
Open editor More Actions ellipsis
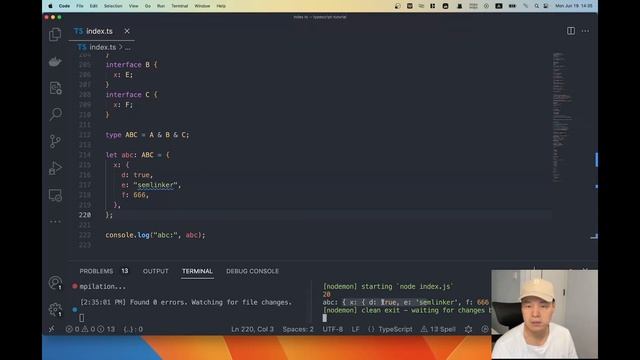(x=585, y=31)
